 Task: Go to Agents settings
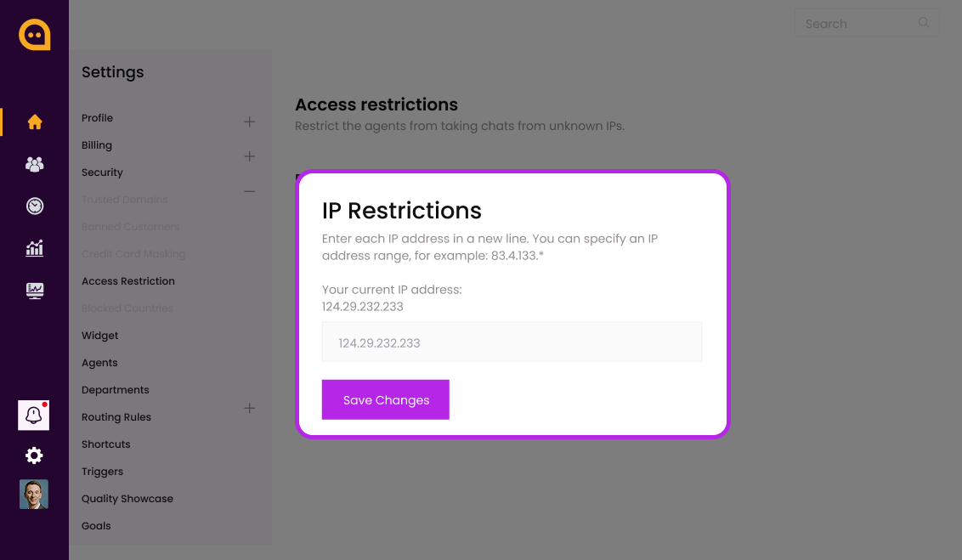tap(99, 363)
